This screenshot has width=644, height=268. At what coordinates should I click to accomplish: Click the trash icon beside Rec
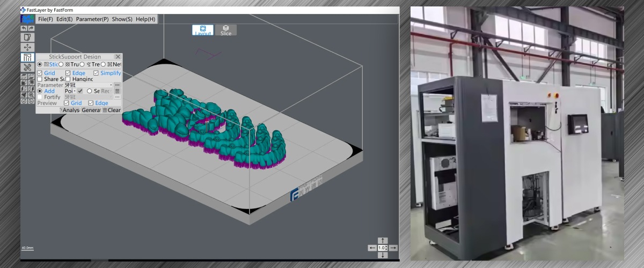[117, 91]
